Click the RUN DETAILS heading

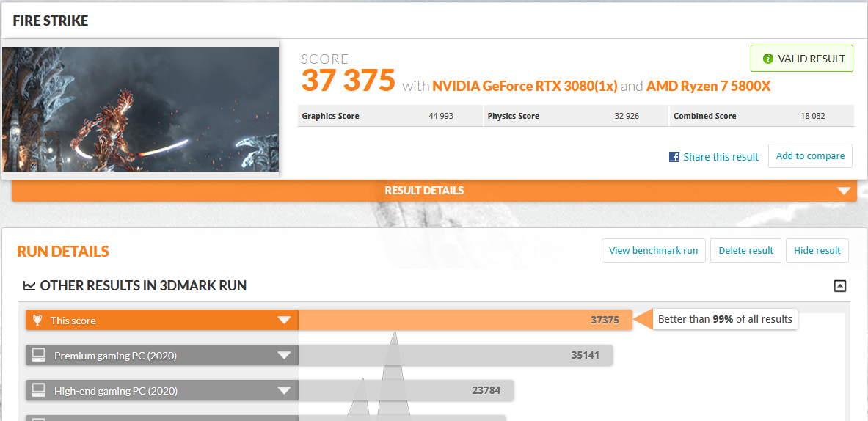pos(63,252)
